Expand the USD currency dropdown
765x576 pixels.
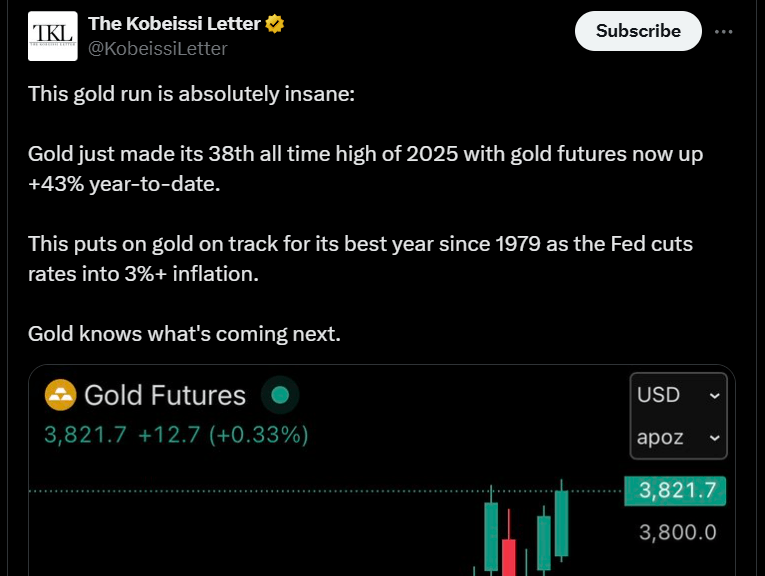tap(679, 395)
